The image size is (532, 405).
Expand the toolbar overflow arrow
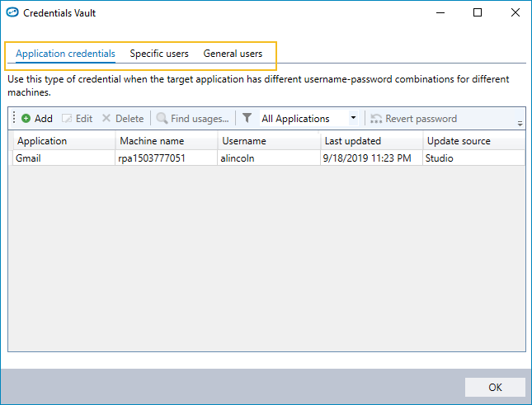pos(520,123)
